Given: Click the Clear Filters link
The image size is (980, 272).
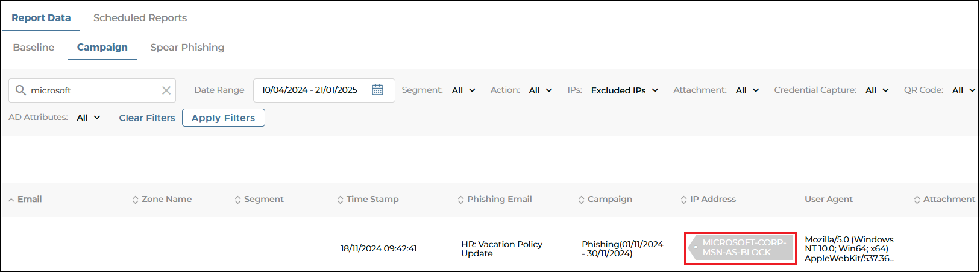Looking at the screenshot, I should tap(147, 118).
